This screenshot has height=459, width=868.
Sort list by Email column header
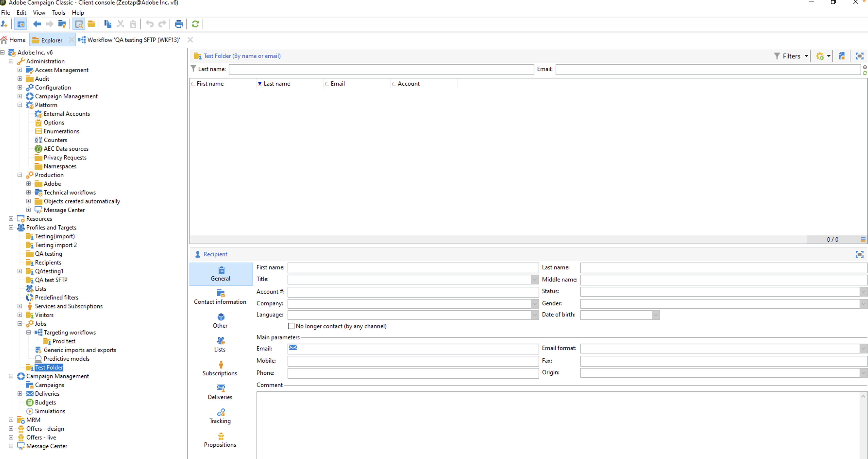338,84
